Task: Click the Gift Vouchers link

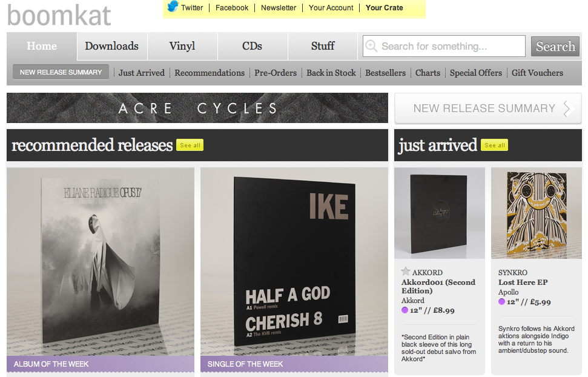Action: click(x=537, y=73)
